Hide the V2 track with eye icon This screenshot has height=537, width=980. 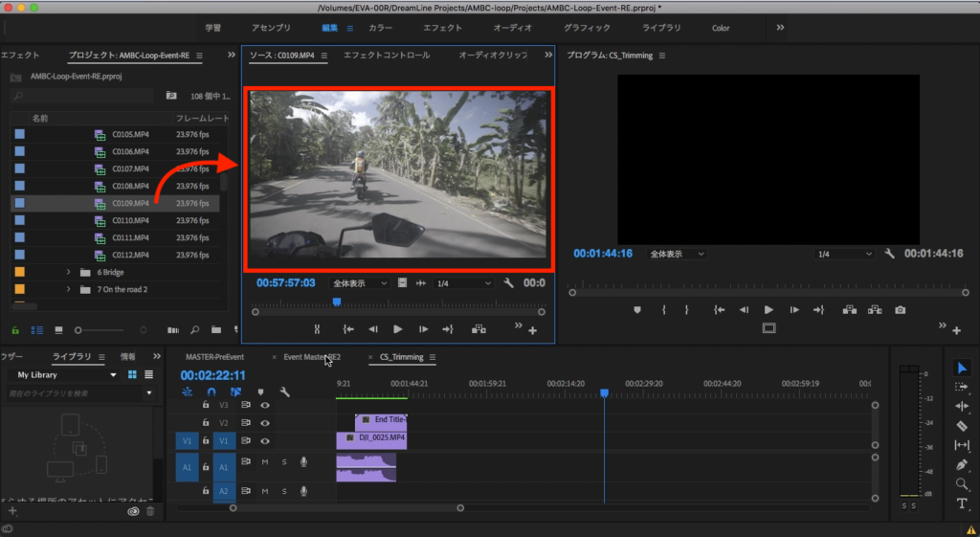coord(265,422)
